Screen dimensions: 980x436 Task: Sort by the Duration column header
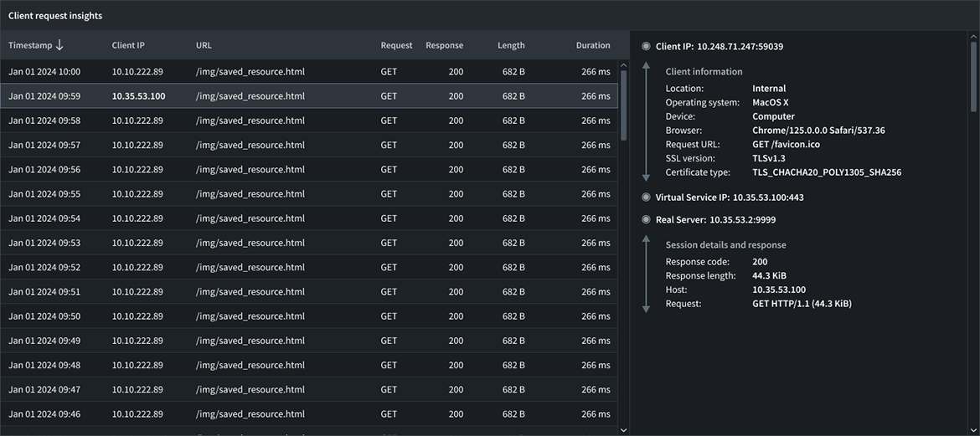tap(592, 45)
